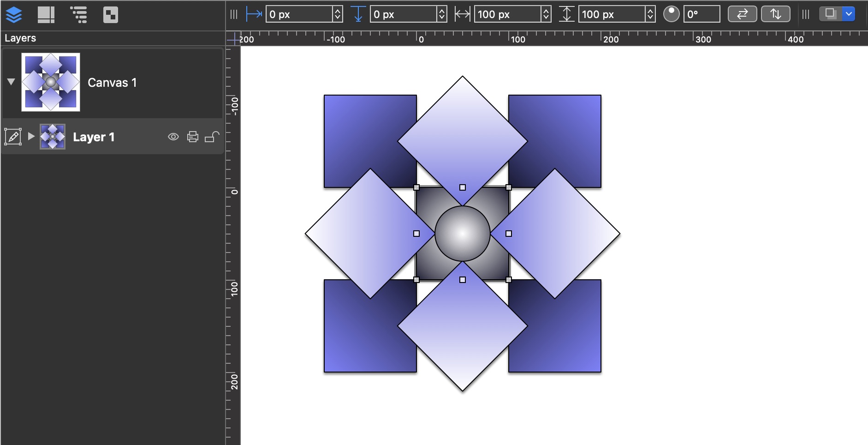Select the Canvas 1 thumbnail
This screenshot has width=868, height=445.
pos(51,82)
